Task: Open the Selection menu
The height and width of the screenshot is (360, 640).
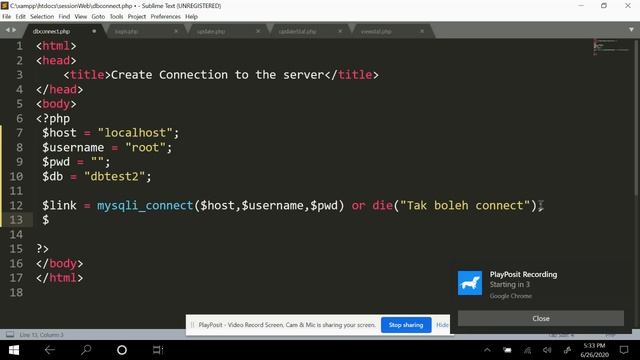Action: coord(42,17)
